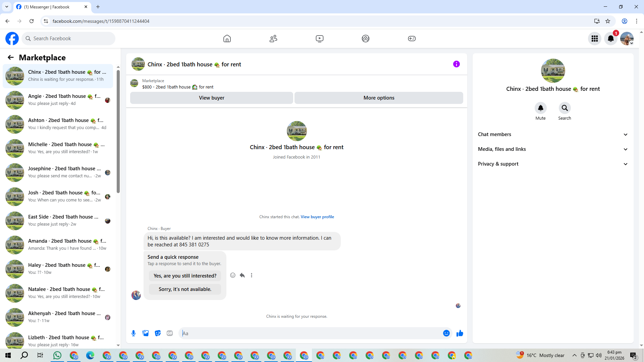Click the View buyer button

(211, 98)
